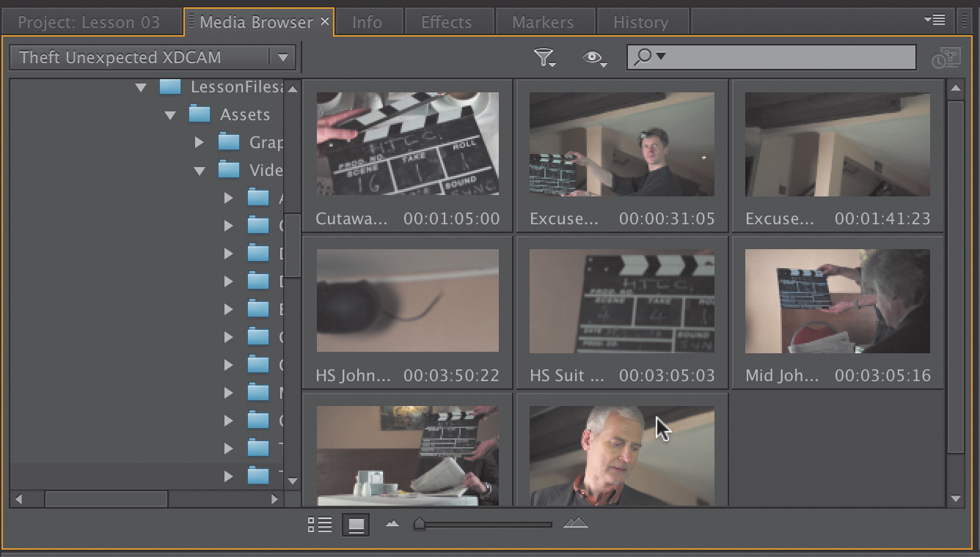The height and width of the screenshot is (557, 980).
Task: Open the file type filter funnel
Action: [544, 58]
